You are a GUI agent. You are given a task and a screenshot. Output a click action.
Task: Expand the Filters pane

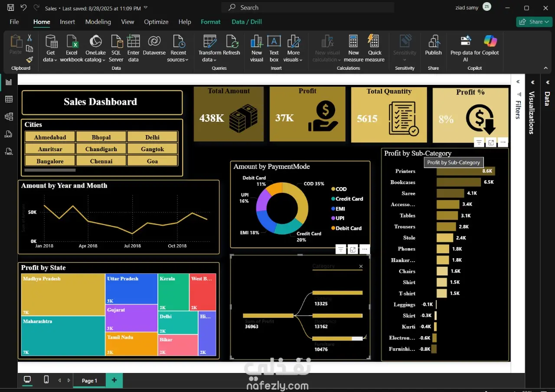coord(518,82)
